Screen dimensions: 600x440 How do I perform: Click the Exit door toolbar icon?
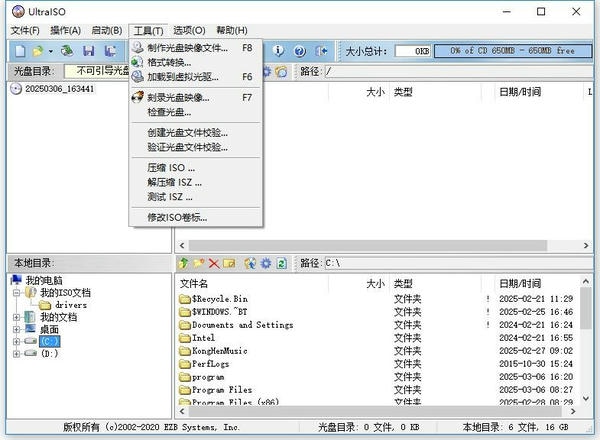click(321, 51)
